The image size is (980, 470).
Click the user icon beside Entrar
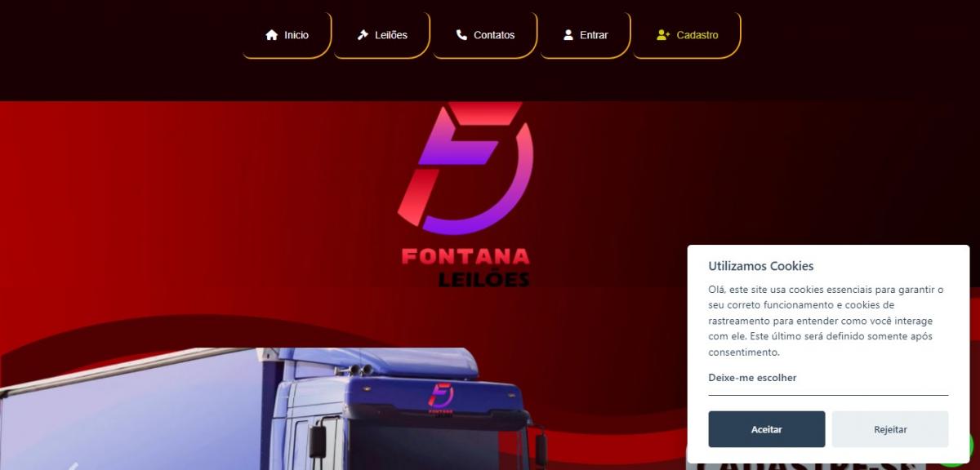[568, 35]
